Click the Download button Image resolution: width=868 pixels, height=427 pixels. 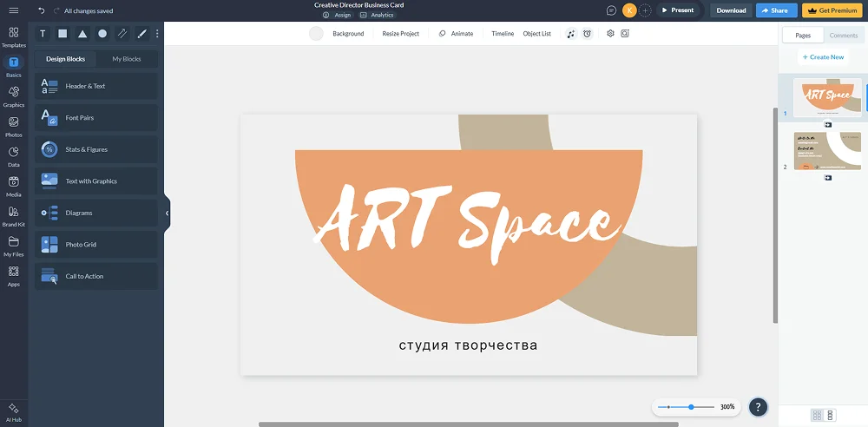click(731, 10)
